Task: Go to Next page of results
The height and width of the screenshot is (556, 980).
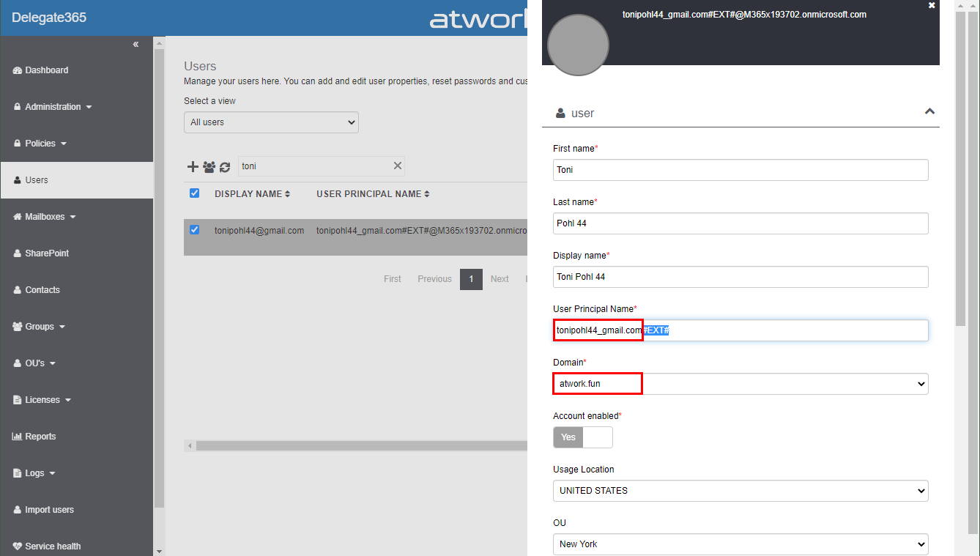Action: click(500, 279)
